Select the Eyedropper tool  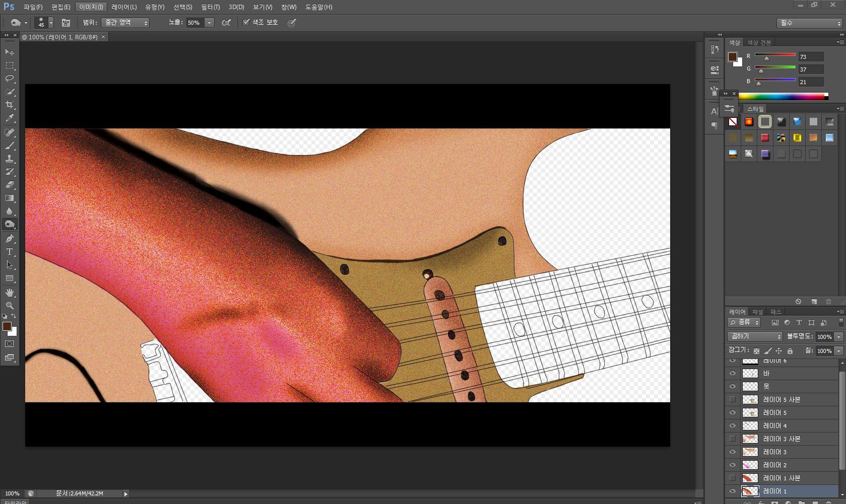point(10,118)
